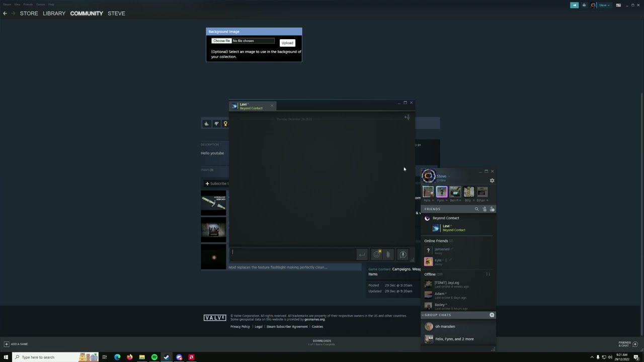Collapse the Offline friends section
This screenshot has width=644, height=362.
[433, 275]
